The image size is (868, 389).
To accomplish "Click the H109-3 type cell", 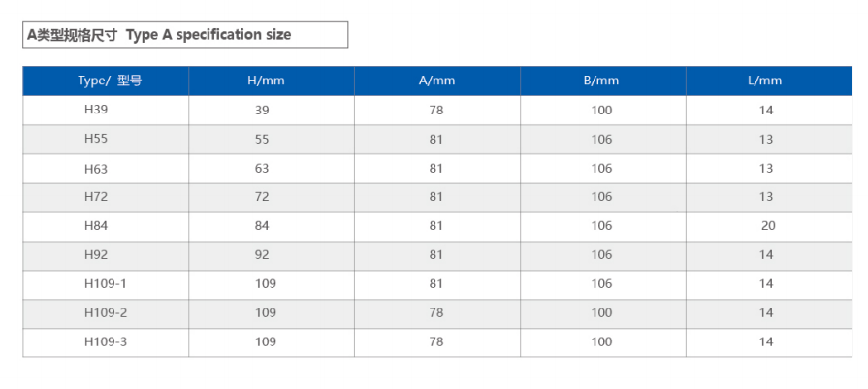I will click(106, 341).
